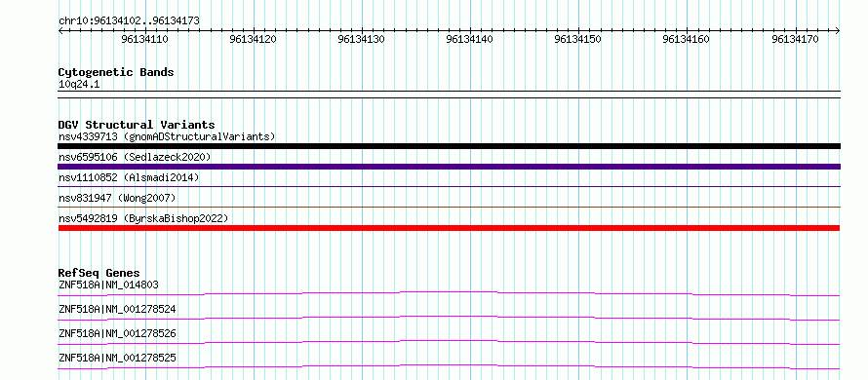Click the chr10:96134102..96134173 region label
This screenshot has width=868, height=380.
pos(129,20)
